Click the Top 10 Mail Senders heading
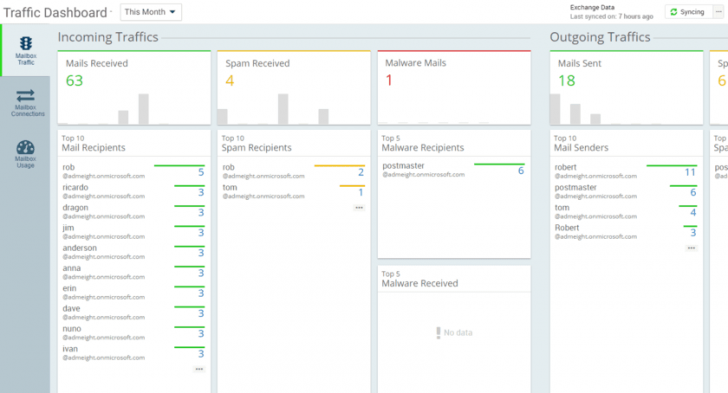The image size is (728, 393). 581,144
